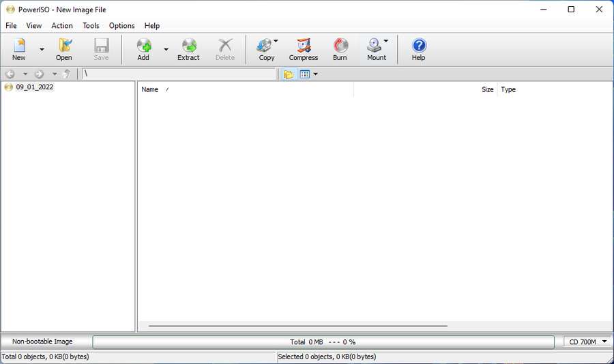Open the Copy button dropdown arrow
614x364 pixels.
(276, 41)
